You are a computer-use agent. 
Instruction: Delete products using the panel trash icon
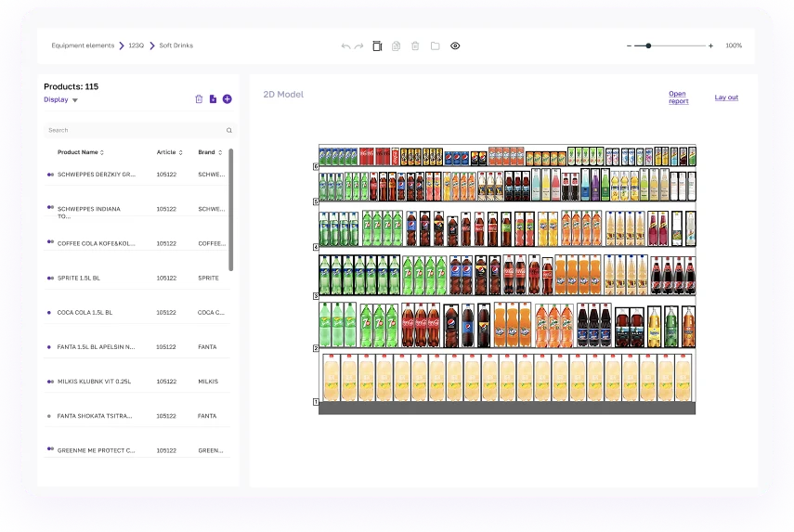click(199, 99)
